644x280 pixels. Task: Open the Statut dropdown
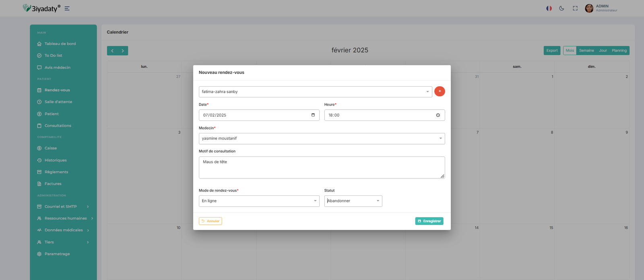[x=353, y=201]
